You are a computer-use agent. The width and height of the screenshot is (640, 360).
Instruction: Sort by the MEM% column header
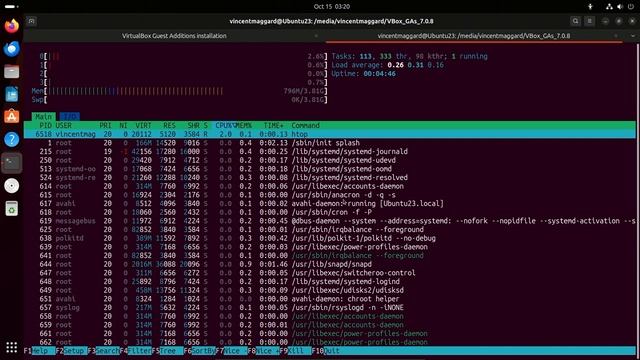click(244, 125)
